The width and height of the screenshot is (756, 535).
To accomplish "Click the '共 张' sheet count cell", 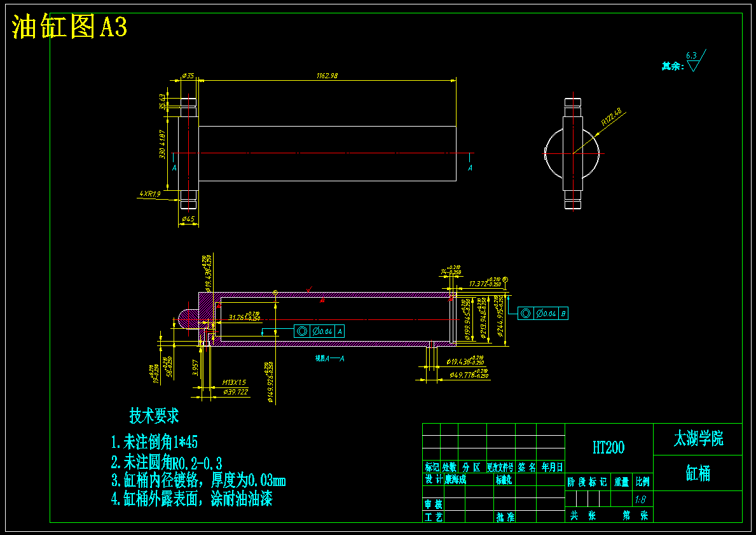I will click(x=583, y=515).
